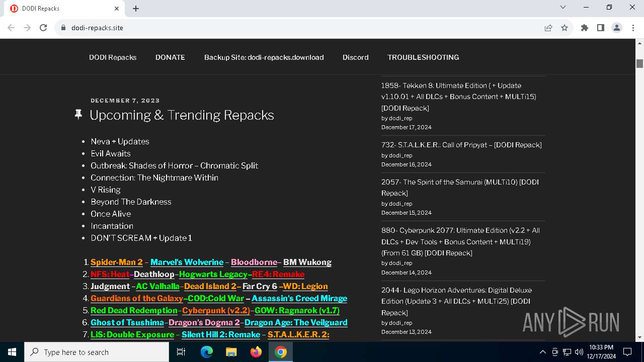This screenshot has width=644, height=362.
Task: Click the page vertical scrollbar thumb
Action: 640,63
